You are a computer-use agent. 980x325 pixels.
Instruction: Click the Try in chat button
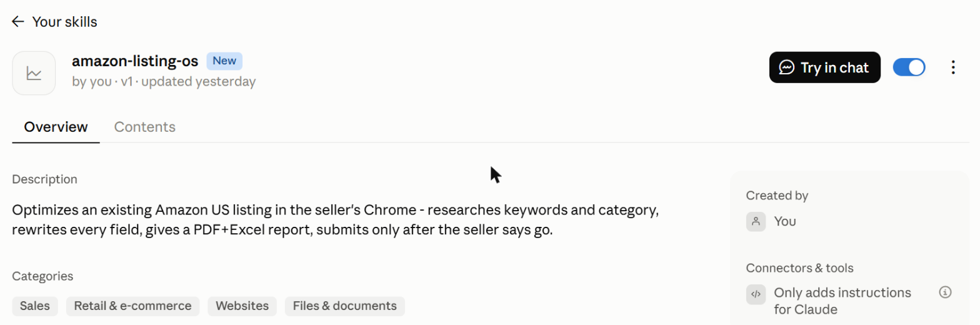pos(825,67)
